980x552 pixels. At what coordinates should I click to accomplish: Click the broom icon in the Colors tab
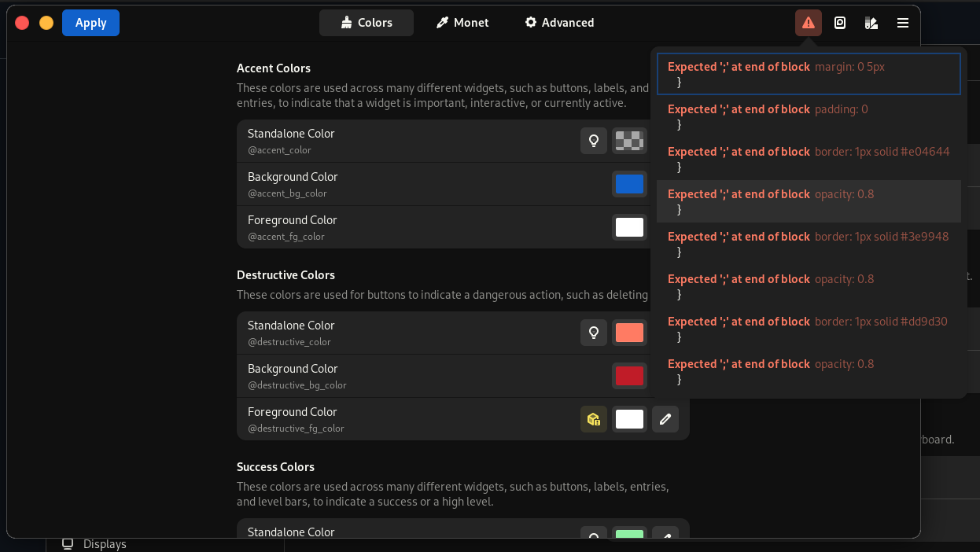point(346,23)
